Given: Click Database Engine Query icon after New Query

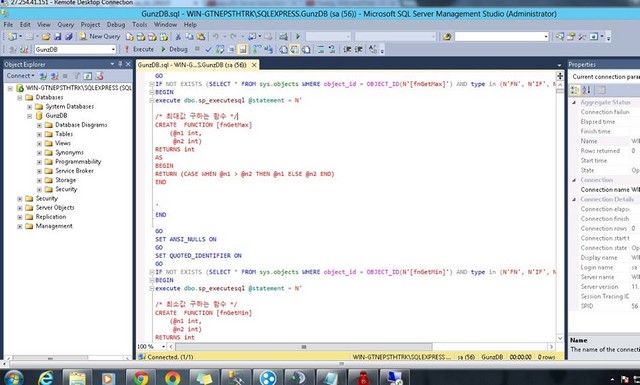Looking at the screenshot, I should click(129, 37).
